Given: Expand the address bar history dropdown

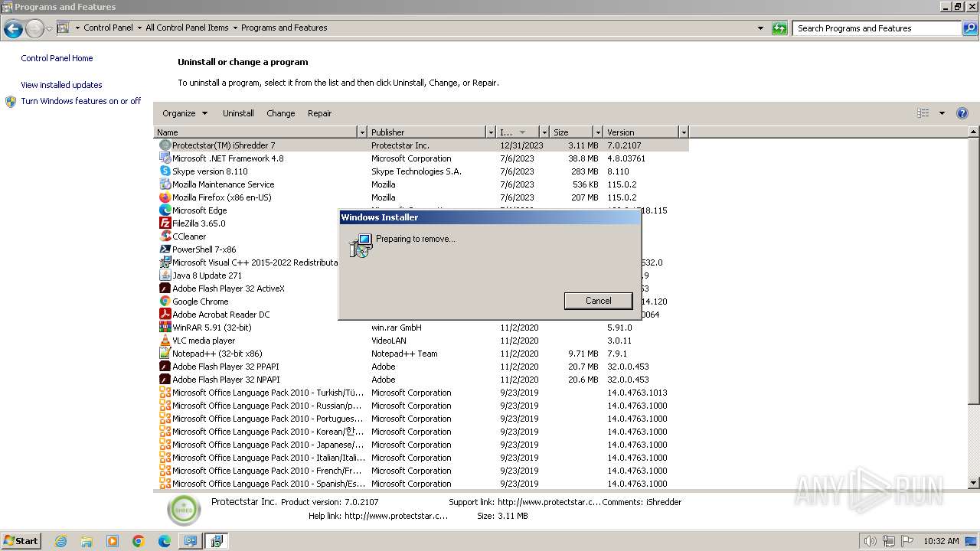Looking at the screenshot, I should click(760, 28).
